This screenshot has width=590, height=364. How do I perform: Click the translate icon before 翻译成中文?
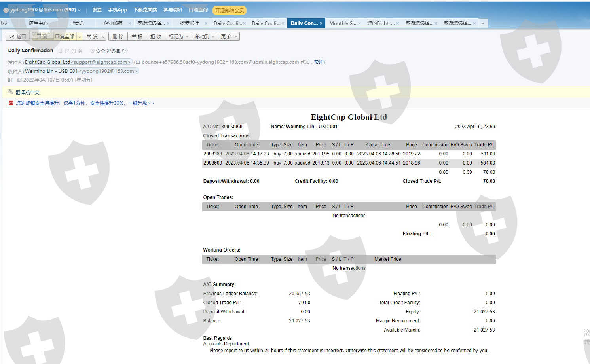click(x=11, y=92)
